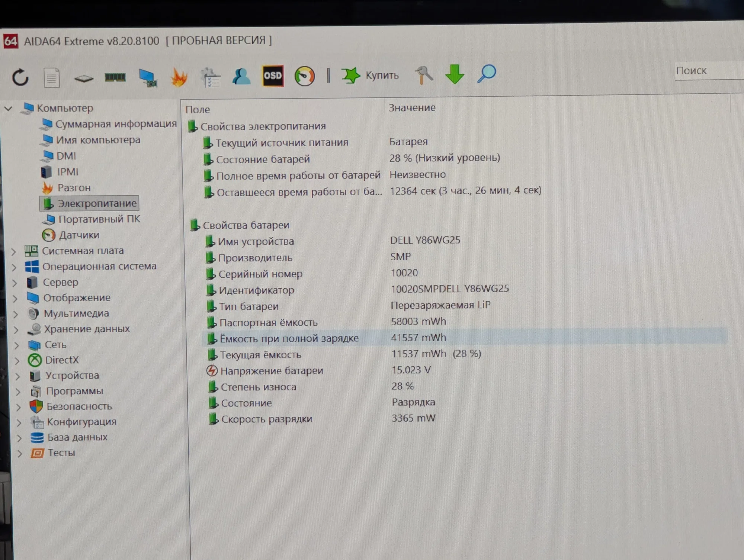
Task: Select the Электропитание tree item
Action: coord(89,203)
